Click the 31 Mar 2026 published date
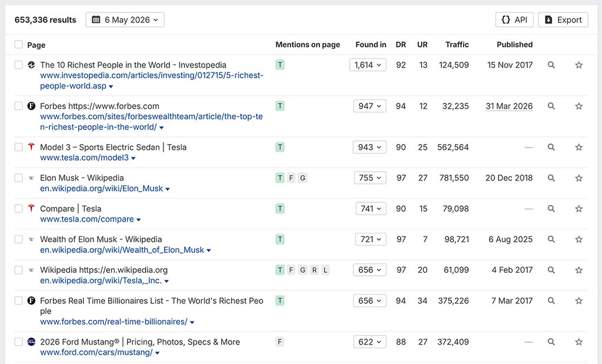Screen dimensions: 602x364 tap(509, 106)
